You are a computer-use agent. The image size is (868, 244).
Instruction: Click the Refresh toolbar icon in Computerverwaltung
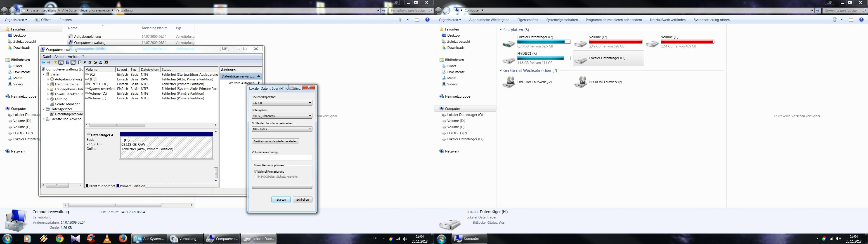coord(80,63)
